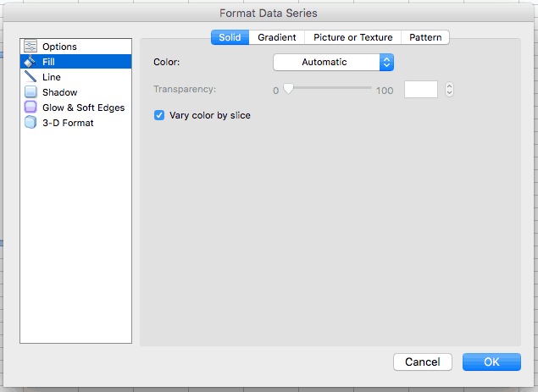Switch to the Gradient tab
Screen dimensions: 538x392
pos(277,37)
